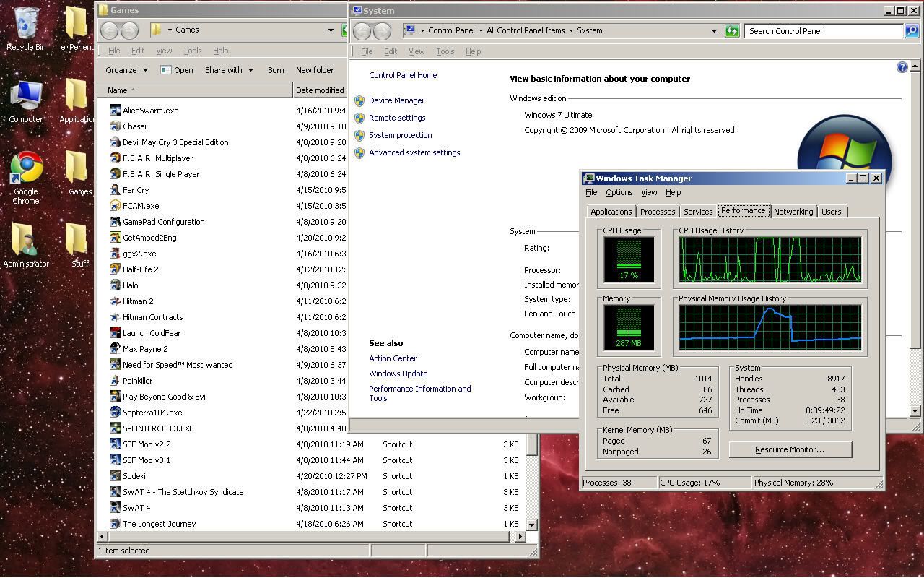Select the Max Payne 2 shortcut icon
This screenshot has height=578, width=924.
click(x=115, y=349)
